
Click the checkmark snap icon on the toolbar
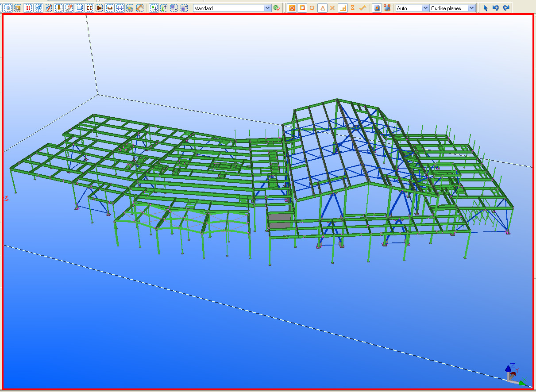point(363,8)
